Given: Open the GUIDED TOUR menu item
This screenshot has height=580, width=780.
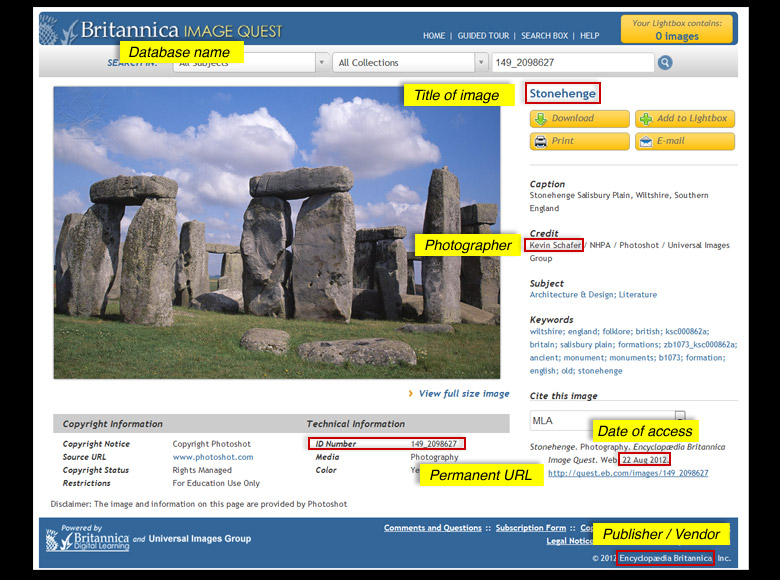Looking at the screenshot, I should tap(484, 36).
